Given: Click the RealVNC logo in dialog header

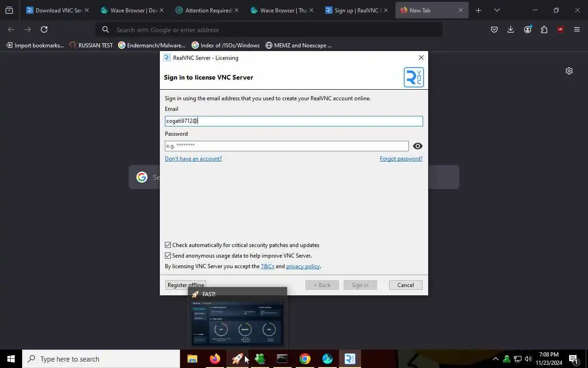Looking at the screenshot, I should pos(413,77).
